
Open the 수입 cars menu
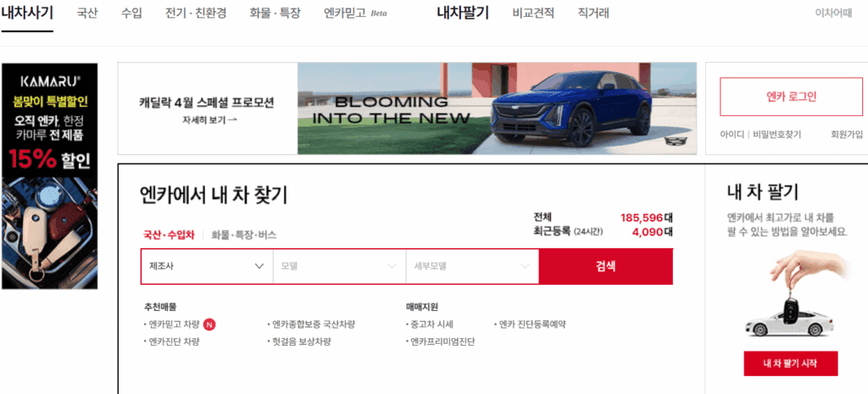tap(131, 14)
